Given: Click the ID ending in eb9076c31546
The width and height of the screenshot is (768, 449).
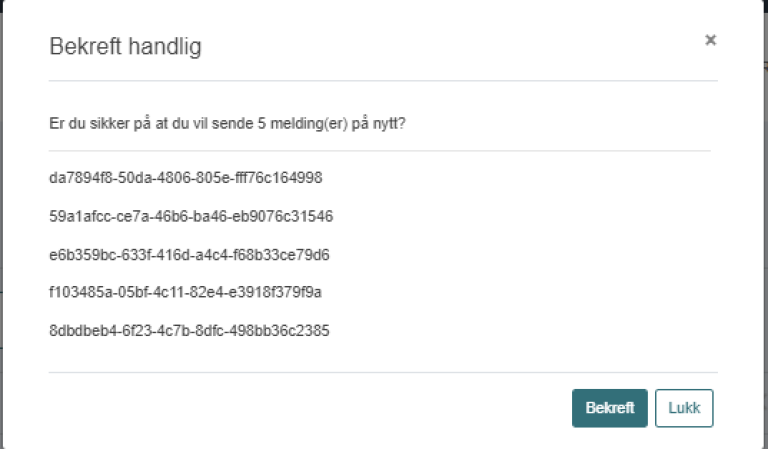Looking at the screenshot, I should click(x=191, y=216).
